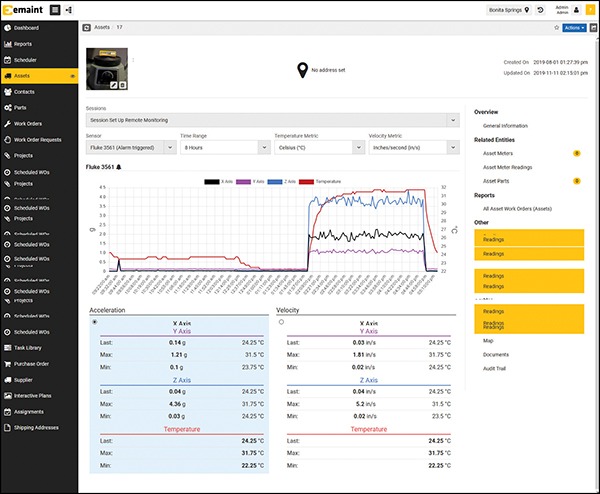Select the Velocity radio button

click(281, 322)
